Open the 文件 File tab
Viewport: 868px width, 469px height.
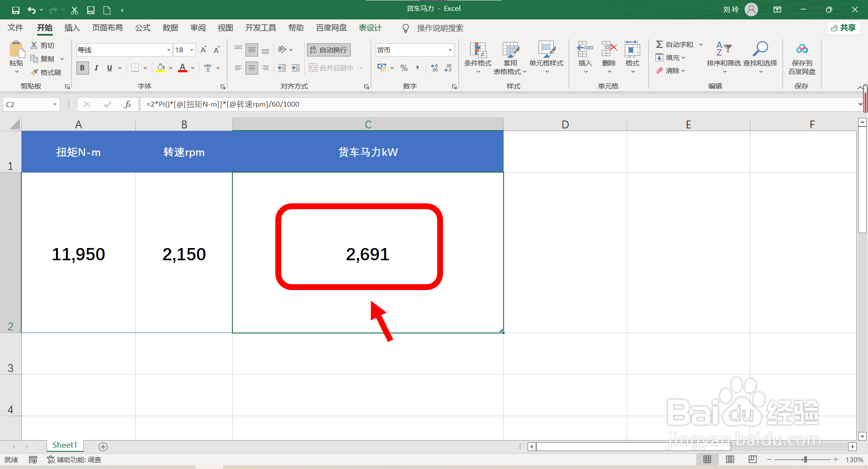coord(15,28)
